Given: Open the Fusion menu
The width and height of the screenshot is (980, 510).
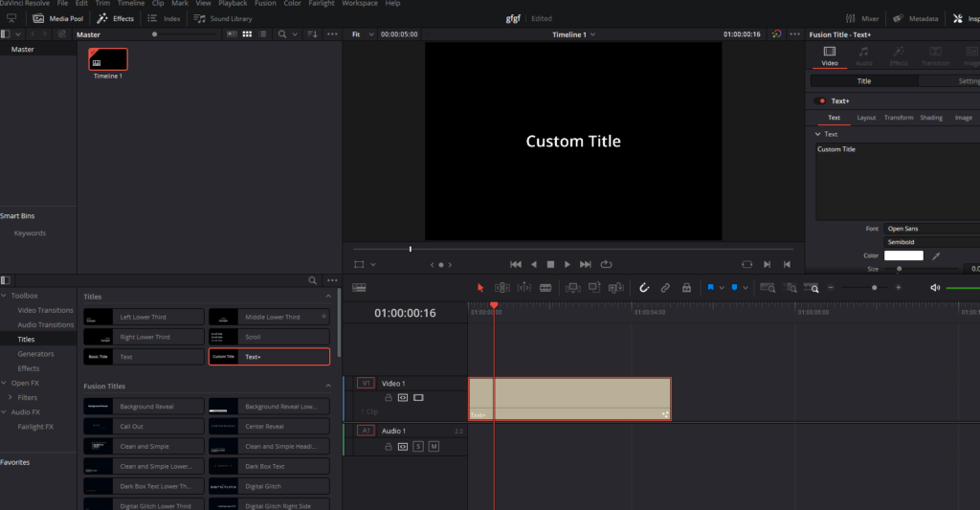Looking at the screenshot, I should [265, 3].
